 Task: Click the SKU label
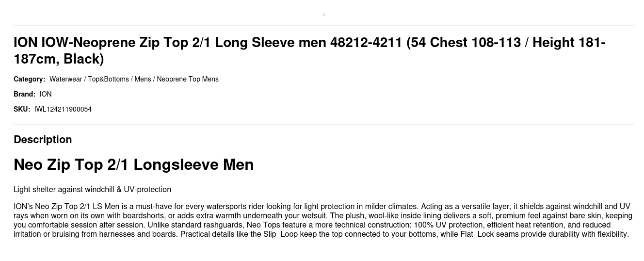22,109
